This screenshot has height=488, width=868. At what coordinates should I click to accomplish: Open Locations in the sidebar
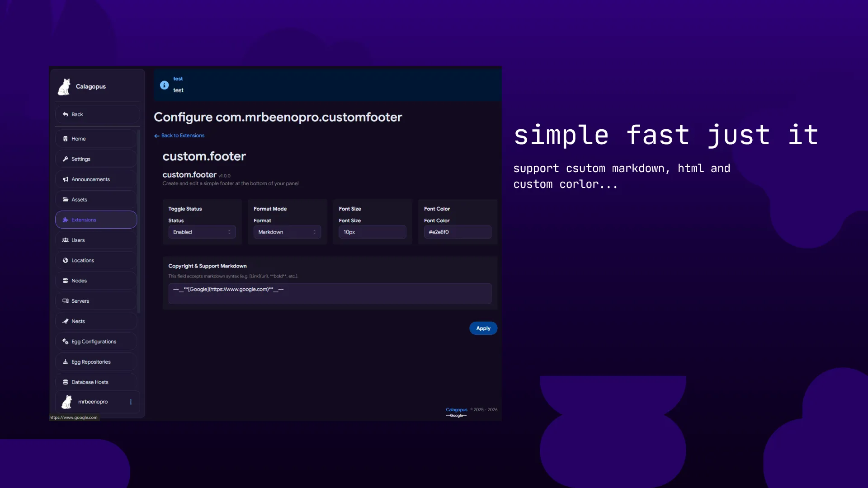[96, 260]
